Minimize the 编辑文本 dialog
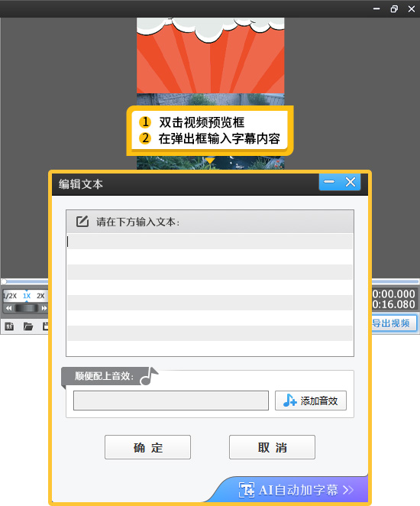Image resolution: width=420 pixels, height=506 pixels. coord(329,182)
